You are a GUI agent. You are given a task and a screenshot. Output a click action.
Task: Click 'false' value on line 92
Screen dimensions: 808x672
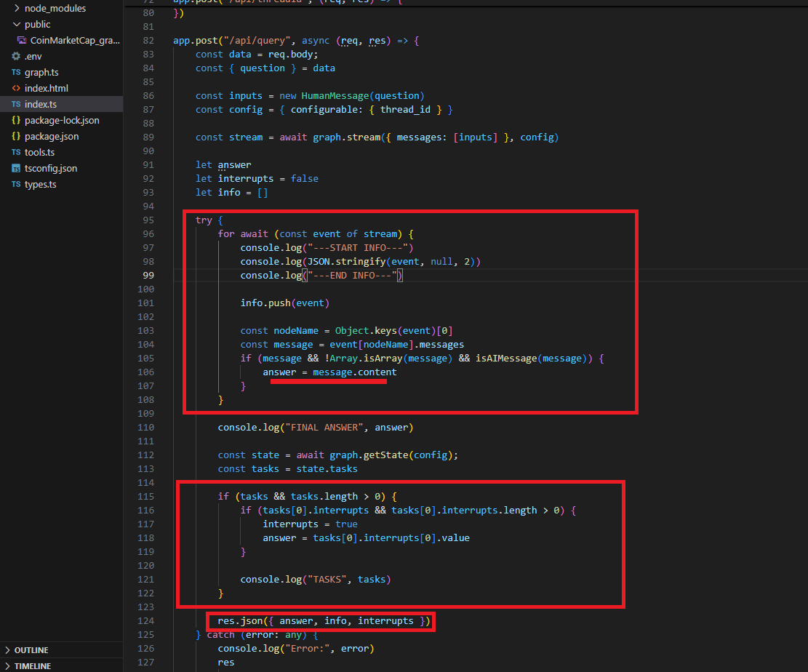coord(305,178)
